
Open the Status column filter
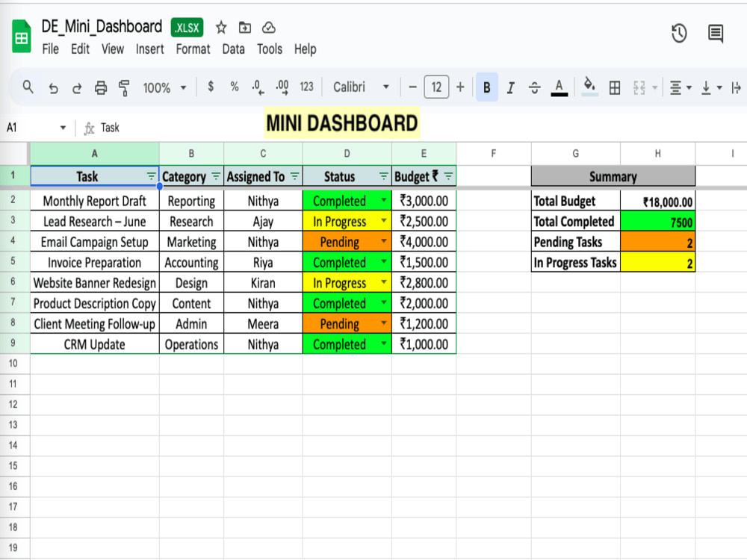click(x=383, y=176)
